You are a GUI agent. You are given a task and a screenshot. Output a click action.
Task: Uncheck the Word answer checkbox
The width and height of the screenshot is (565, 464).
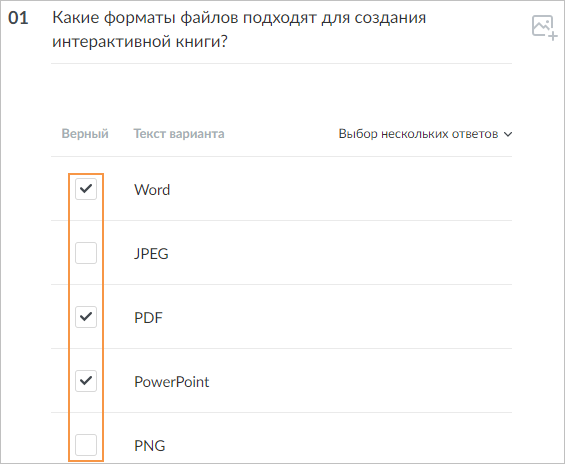(86, 189)
